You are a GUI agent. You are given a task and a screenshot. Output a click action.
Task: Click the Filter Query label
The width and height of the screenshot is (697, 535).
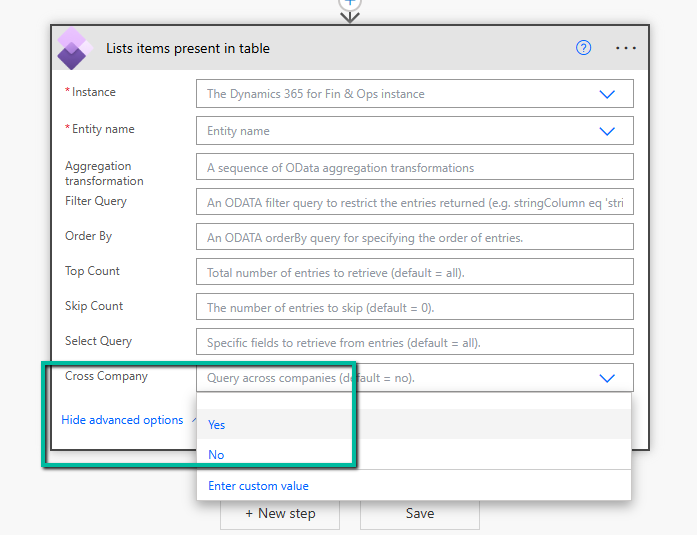tap(96, 201)
